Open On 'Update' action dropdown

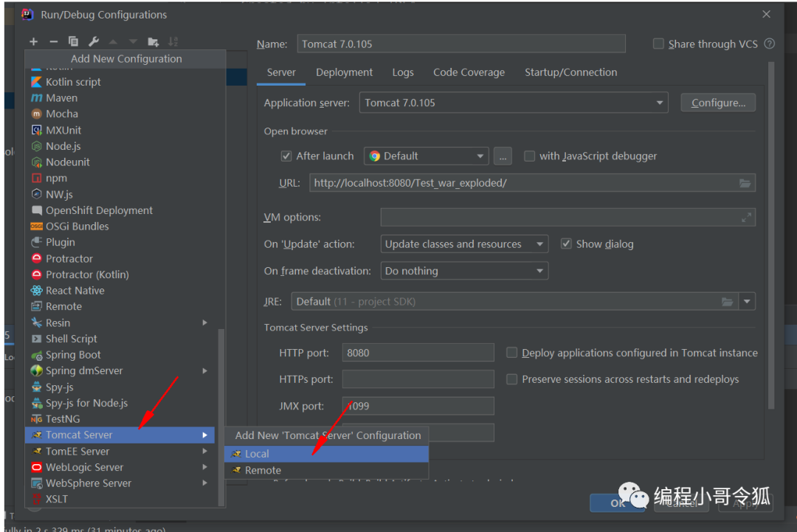click(464, 244)
